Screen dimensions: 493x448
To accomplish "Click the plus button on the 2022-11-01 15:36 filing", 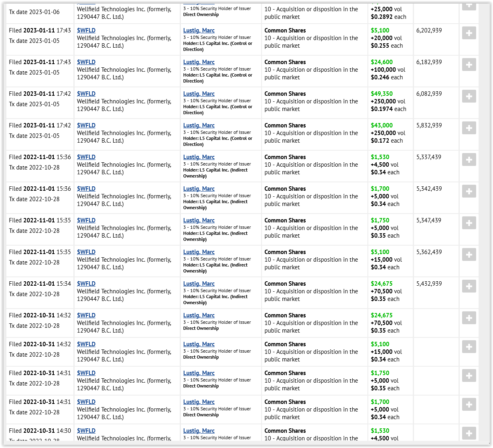I will [x=469, y=159].
